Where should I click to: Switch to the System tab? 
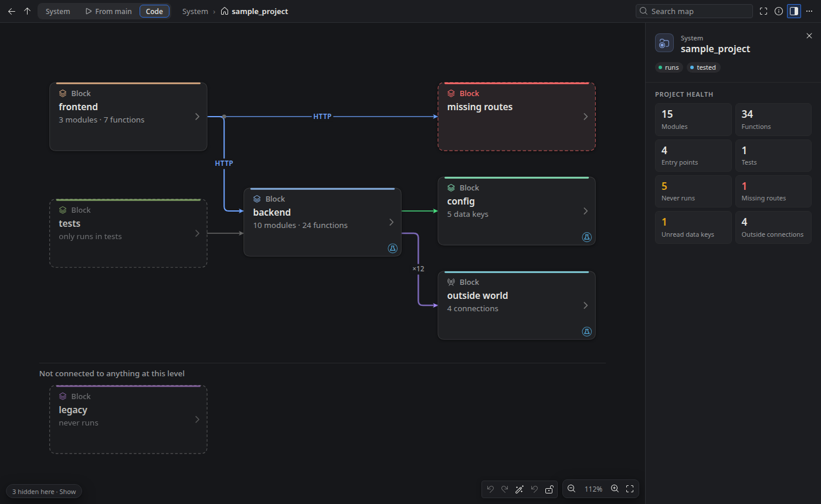point(58,11)
